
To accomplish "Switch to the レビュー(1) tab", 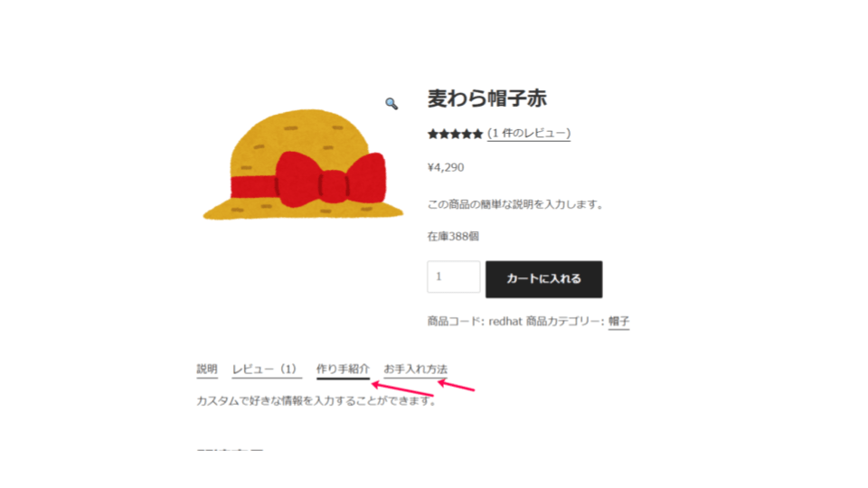I will point(267,369).
